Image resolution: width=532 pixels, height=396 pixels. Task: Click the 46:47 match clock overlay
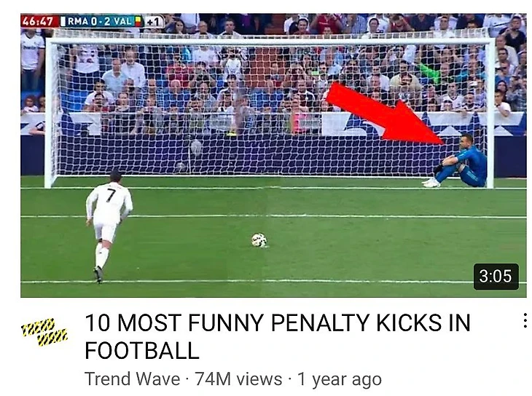tap(37, 21)
